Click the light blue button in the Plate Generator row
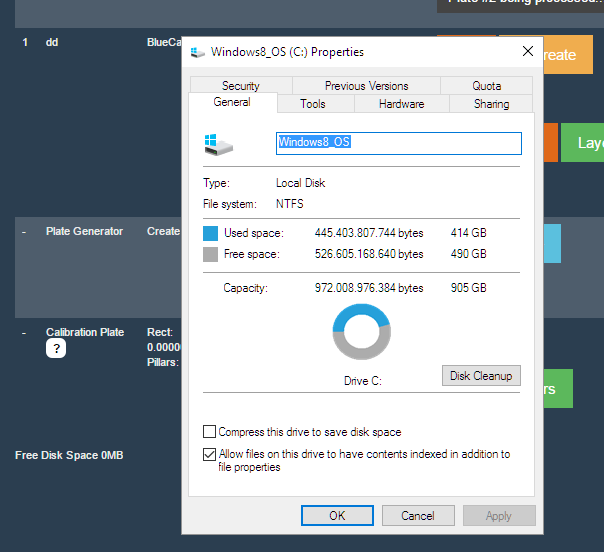Viewport: 604px width, 552px height. coord(552,243)
